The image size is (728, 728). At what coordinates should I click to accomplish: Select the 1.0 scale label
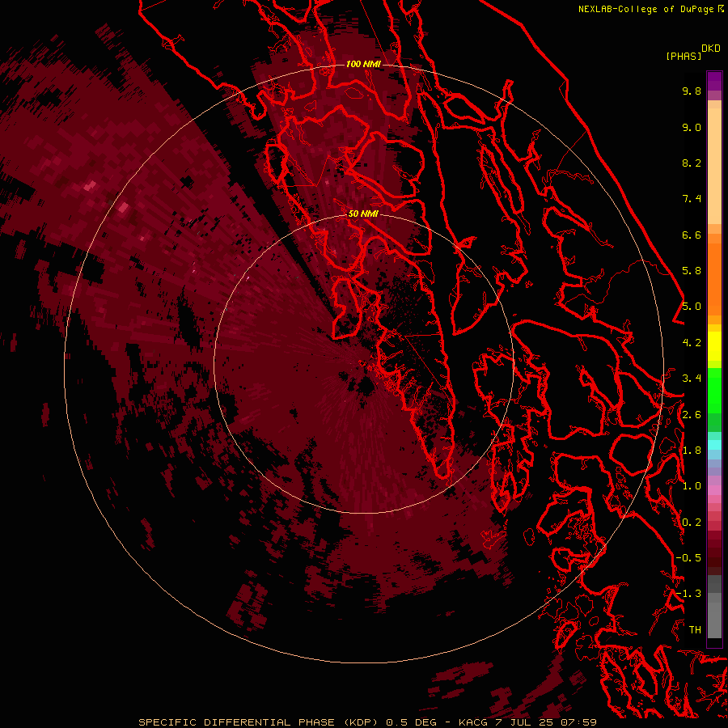(692, 486)
